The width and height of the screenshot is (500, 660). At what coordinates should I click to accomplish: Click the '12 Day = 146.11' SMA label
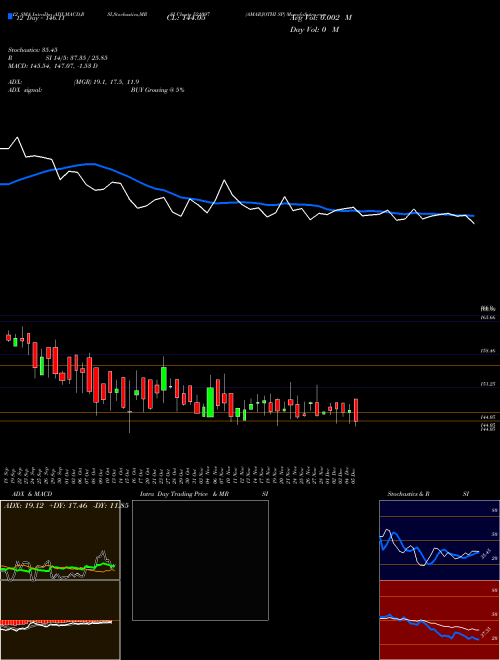coord(39,19)
